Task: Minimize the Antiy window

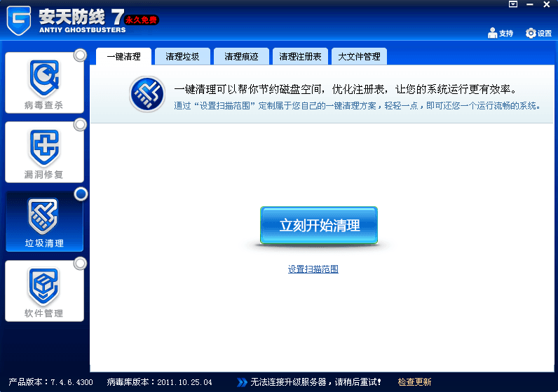Action: point(530,5)
